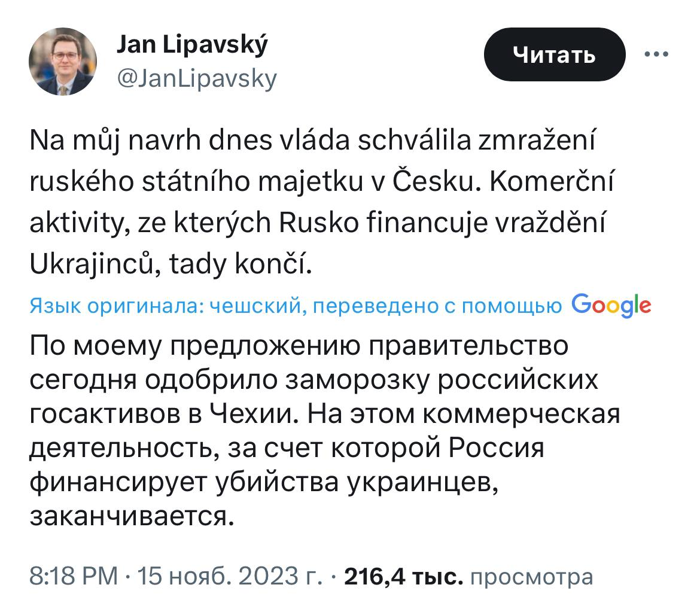Viewport: 700px width, 609px height.
Task: Click the three-dot more options icon
Action: (x=656, y=54)
